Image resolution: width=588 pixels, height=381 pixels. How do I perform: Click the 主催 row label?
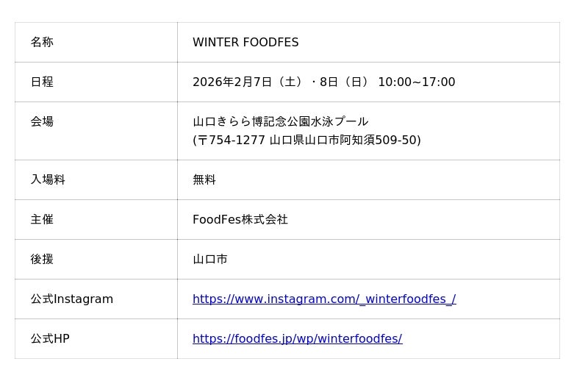coord(42,219)
